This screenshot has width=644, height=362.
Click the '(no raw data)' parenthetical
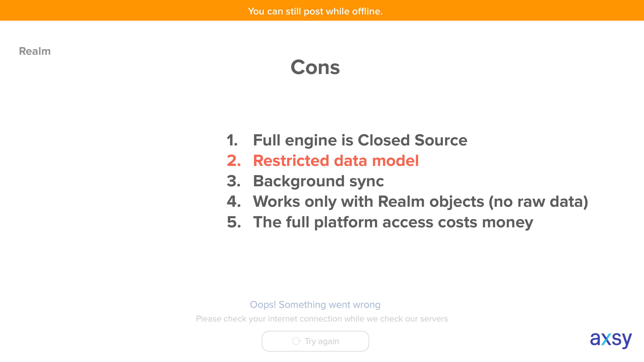[x=538, y=202]
